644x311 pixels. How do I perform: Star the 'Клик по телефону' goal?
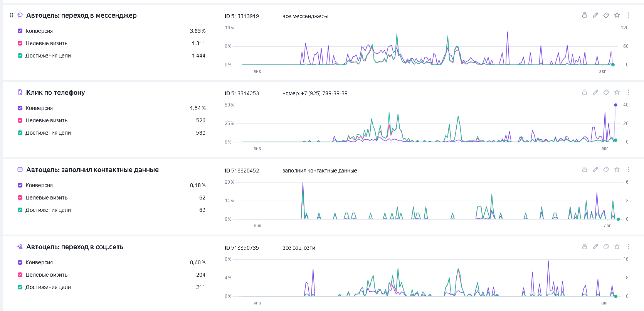(x=617, y=92)
